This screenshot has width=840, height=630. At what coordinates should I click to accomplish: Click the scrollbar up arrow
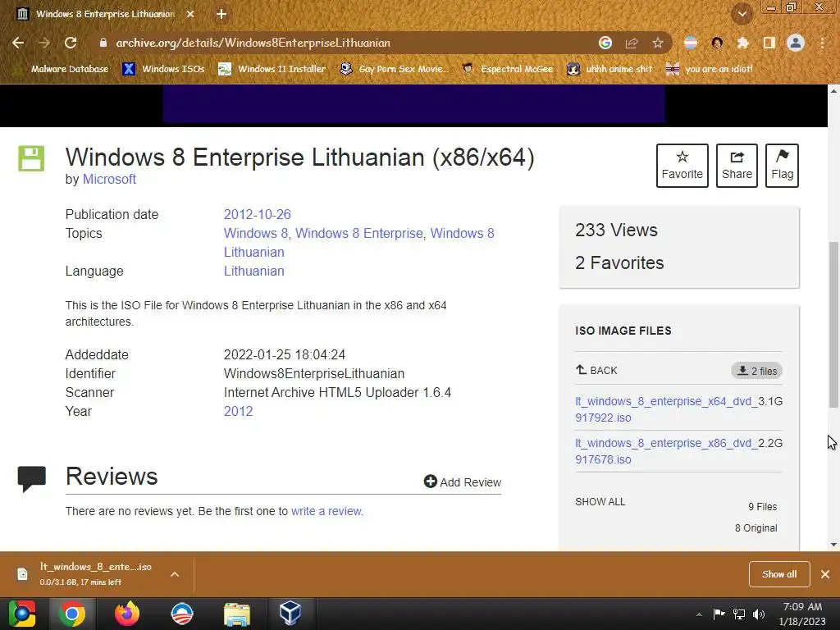[x=833, y=90]
